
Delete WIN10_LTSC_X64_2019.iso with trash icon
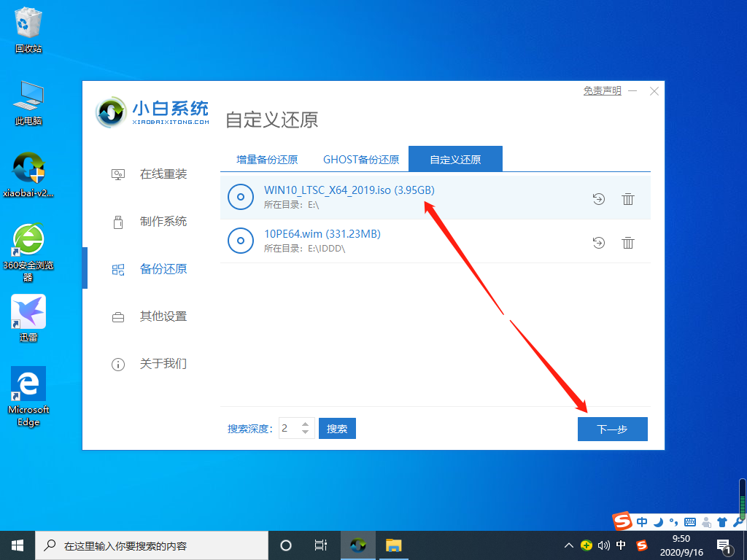628,199
